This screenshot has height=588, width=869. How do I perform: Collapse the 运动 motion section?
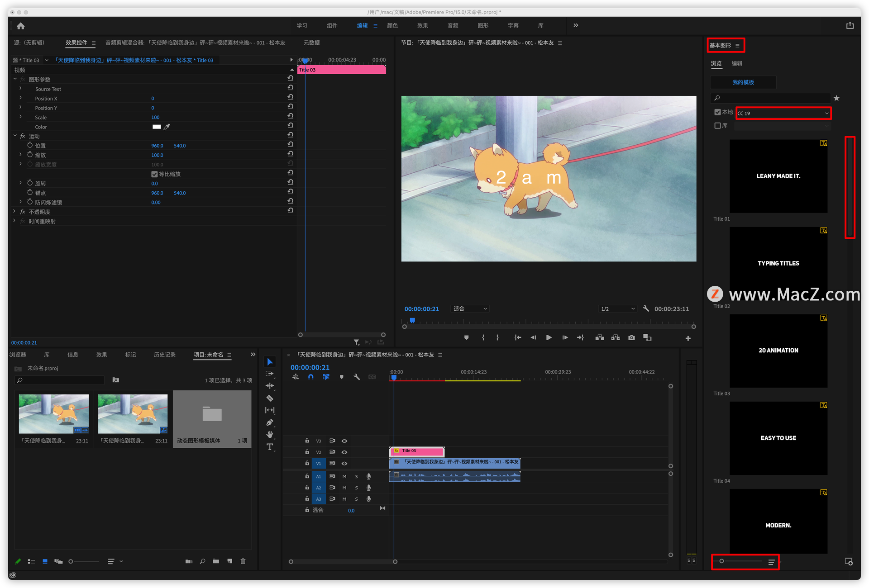coord(15,136)
